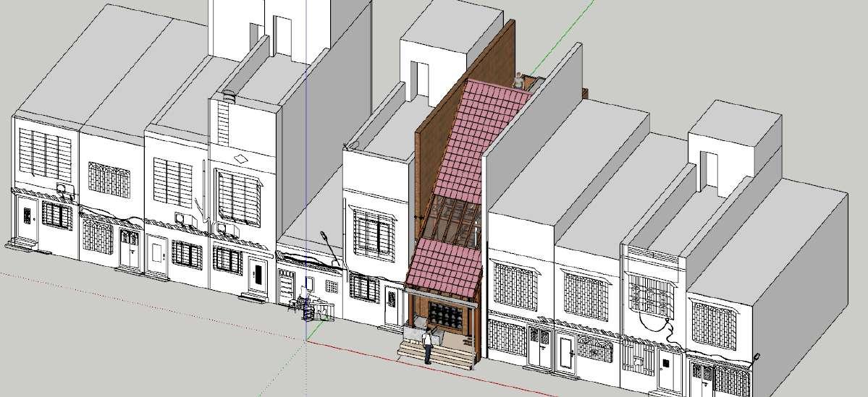
Task: Select the lower red tiled awning roof
Action: pyautogui.click(x=444, y=268)
